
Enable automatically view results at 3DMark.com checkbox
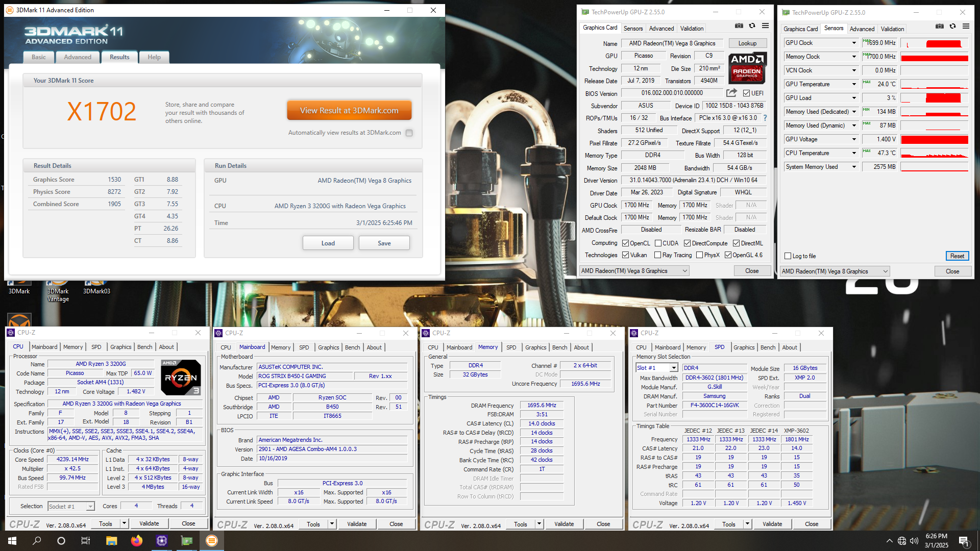coord(409,133)
